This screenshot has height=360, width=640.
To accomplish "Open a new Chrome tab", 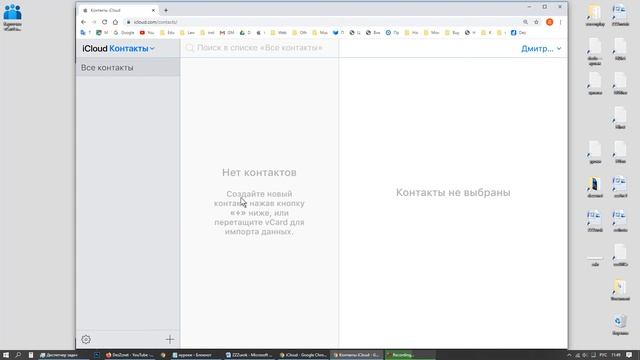I will click(x=166, y=10).
